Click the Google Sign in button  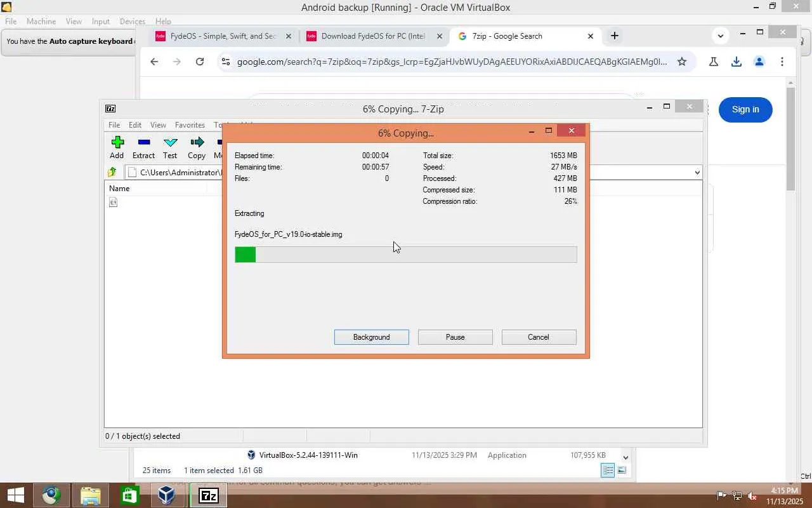[x=745, y=109]
